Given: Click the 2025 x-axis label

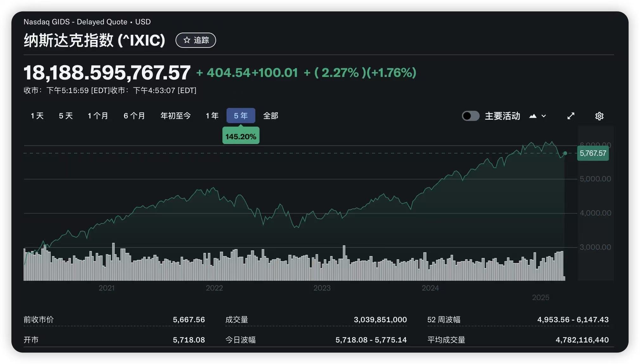Looking at the screenshot, I should (541, 298).
